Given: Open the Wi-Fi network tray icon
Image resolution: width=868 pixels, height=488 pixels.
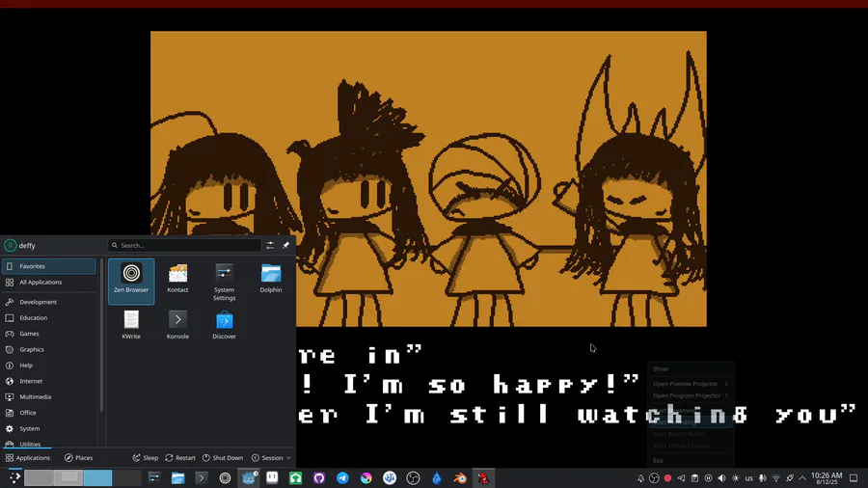Looking at the screenshot, I should point(776,478).
